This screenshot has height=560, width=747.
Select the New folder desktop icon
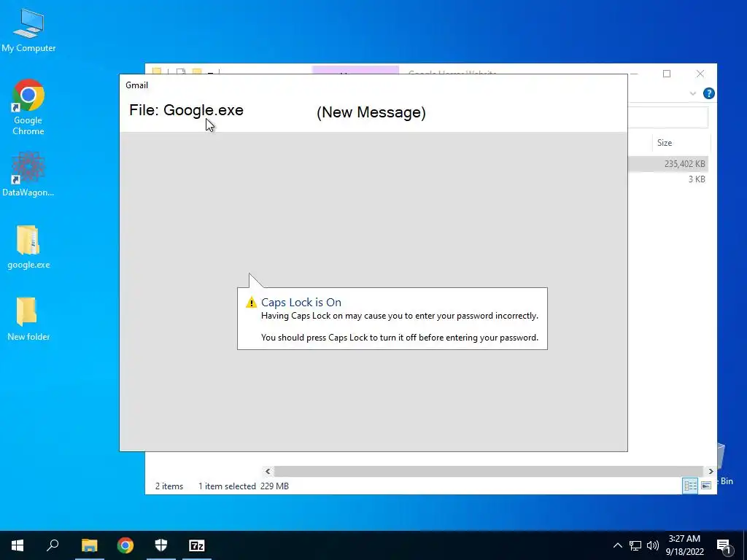pos(28,319)
